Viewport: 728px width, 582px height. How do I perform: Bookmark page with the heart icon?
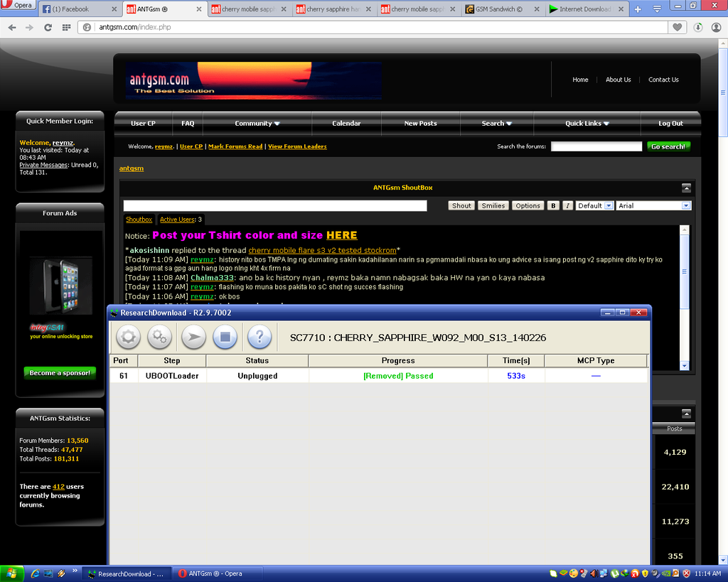point(678,28)
